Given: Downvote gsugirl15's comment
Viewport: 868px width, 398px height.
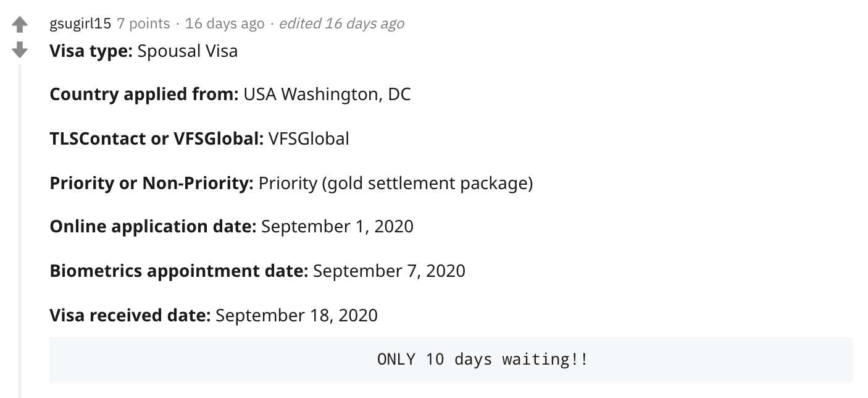Looking at the screenshot, I should pos(20,49).
